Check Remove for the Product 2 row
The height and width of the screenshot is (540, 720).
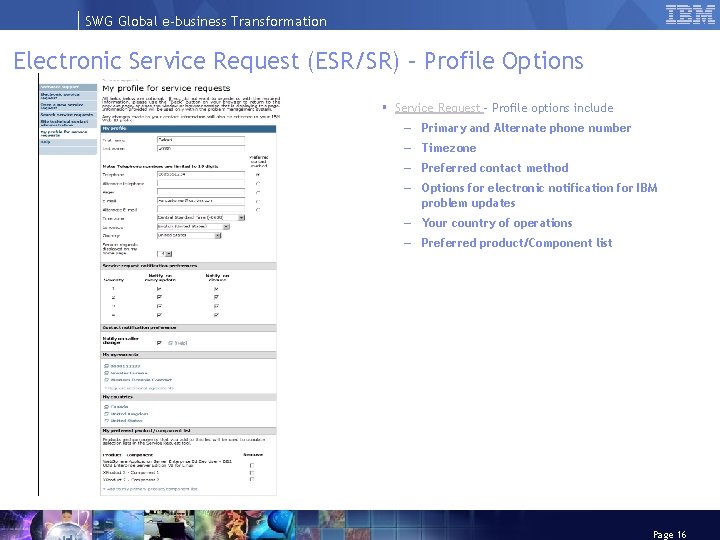click(x=252, y=472)
